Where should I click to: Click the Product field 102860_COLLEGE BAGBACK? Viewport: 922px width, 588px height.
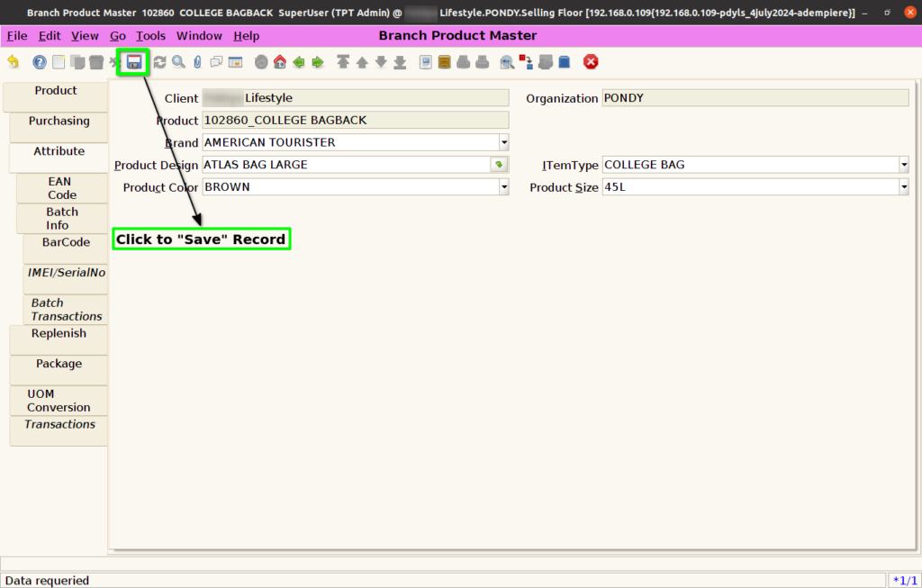[356, 120]
